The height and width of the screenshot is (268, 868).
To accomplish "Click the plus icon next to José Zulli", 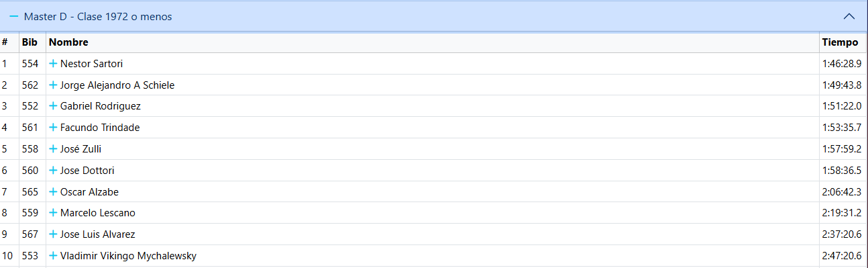I will click(53, 149).
